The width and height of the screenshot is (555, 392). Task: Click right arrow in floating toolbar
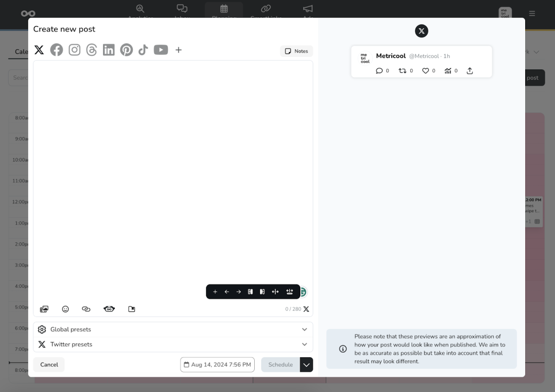[x=238, y=292]
